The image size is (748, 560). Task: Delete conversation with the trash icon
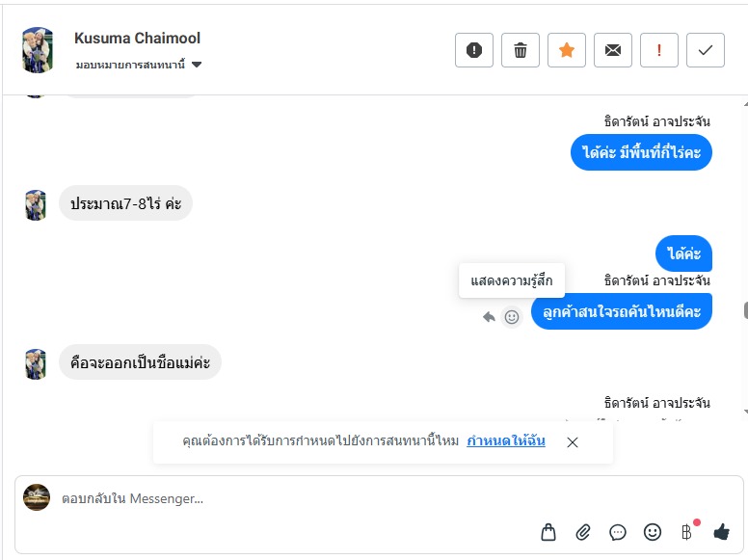coord(521,50)
